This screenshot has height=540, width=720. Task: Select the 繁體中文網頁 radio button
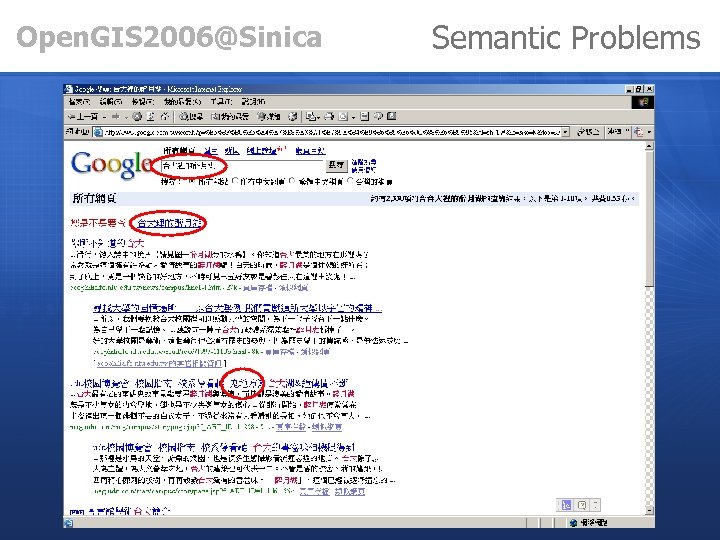[292, 181]
